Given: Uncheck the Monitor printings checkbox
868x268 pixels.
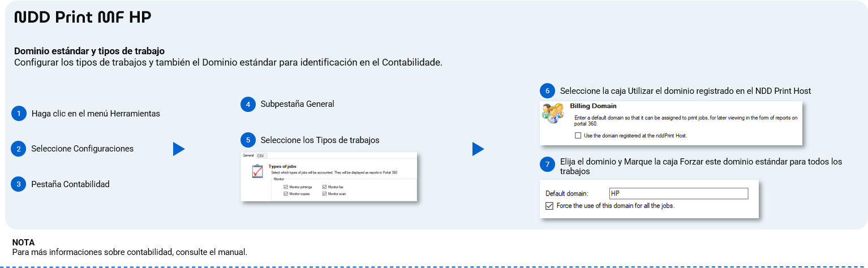Looking at the screenshot, I should click(286, 187).
